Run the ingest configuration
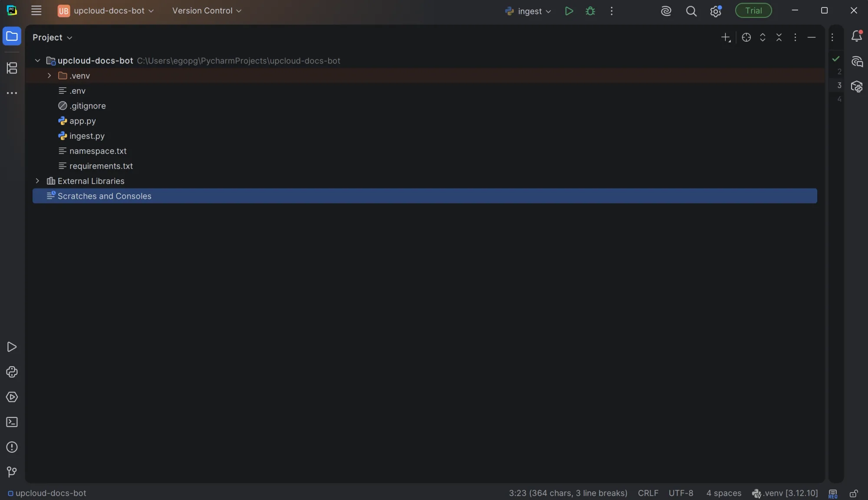Viewport: 868px width, 500px height. [569, 11]
